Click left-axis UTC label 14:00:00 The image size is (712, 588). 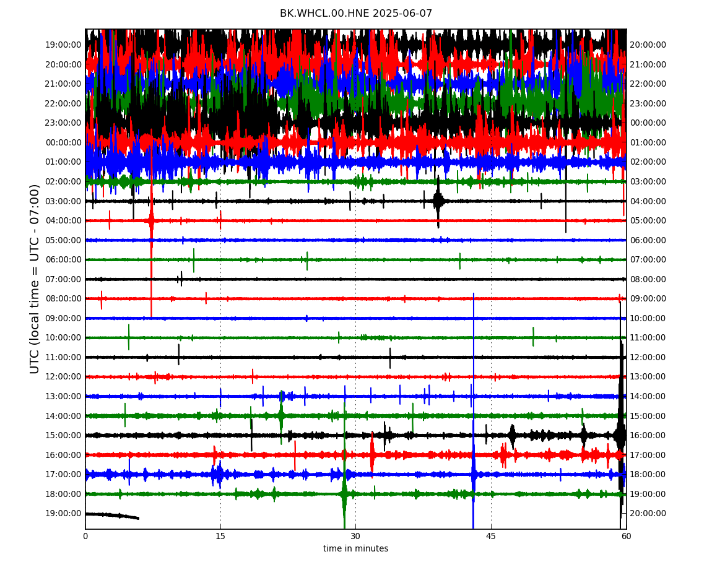point(63,416)
